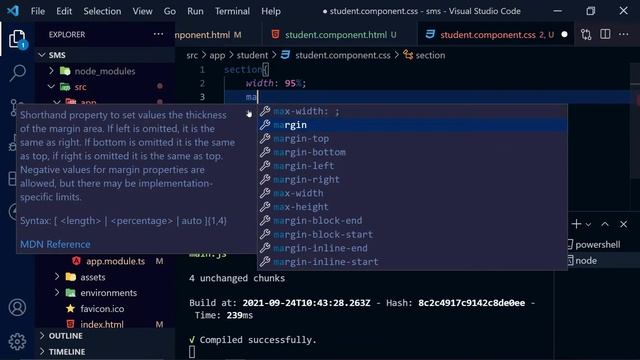This screenshot has height=360, width=640.
Task: Click line number 2 in the gutter
Action: [202, 83]
